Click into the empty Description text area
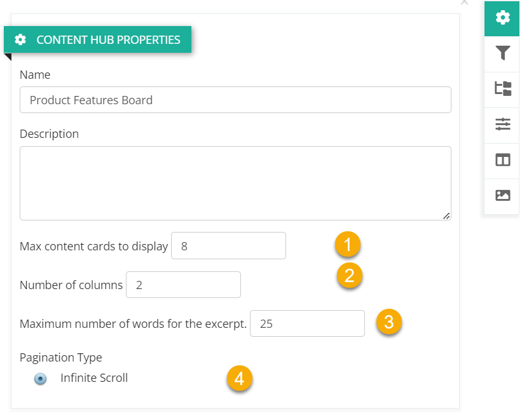 point(235,184)
